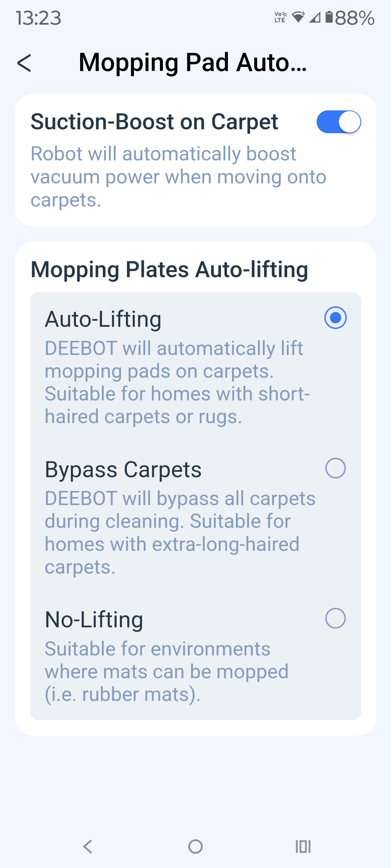Tap the VoLTE indicator icon

click(x=280, y=17)
